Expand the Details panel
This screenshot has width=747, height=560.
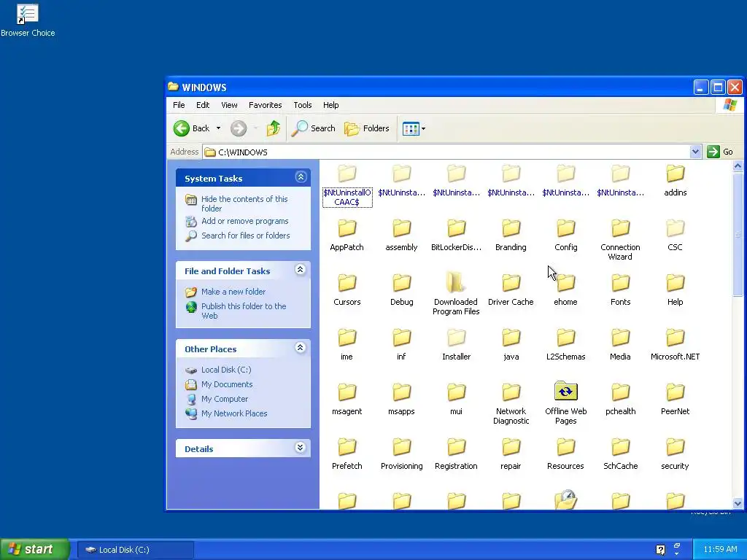click(x=300, y=448)
